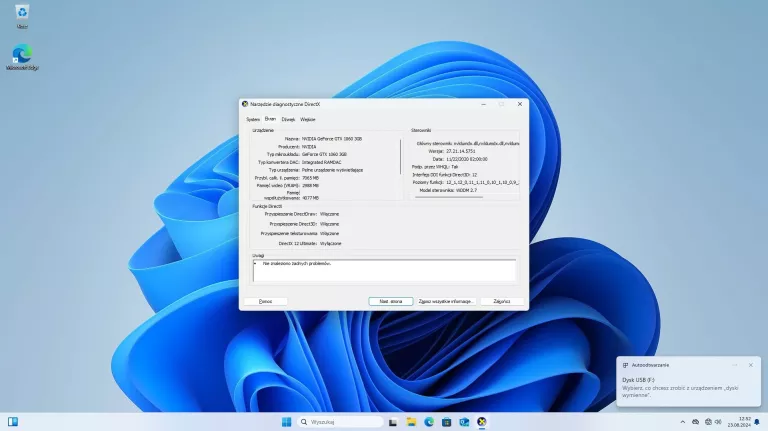Open the notification bell icon
The width and height of the screenshot is (768, 431).
point(757,422)
